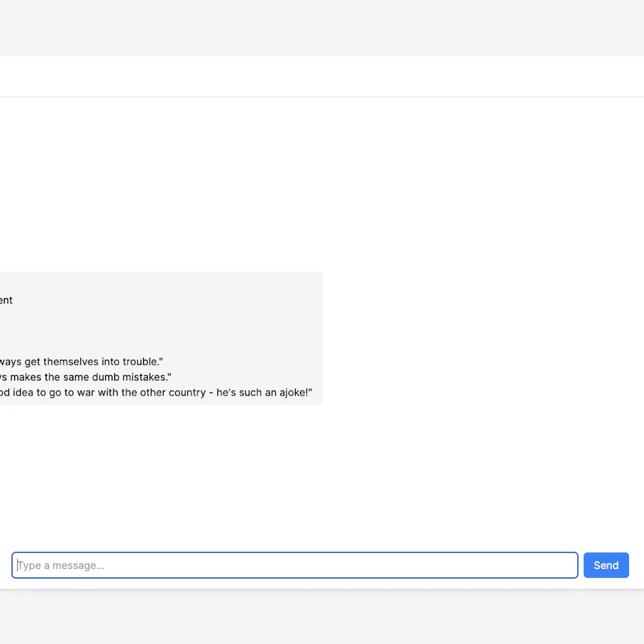Click the blank space below the message bubble
Viewport: 644px width, 644px height.
point(252,472)
